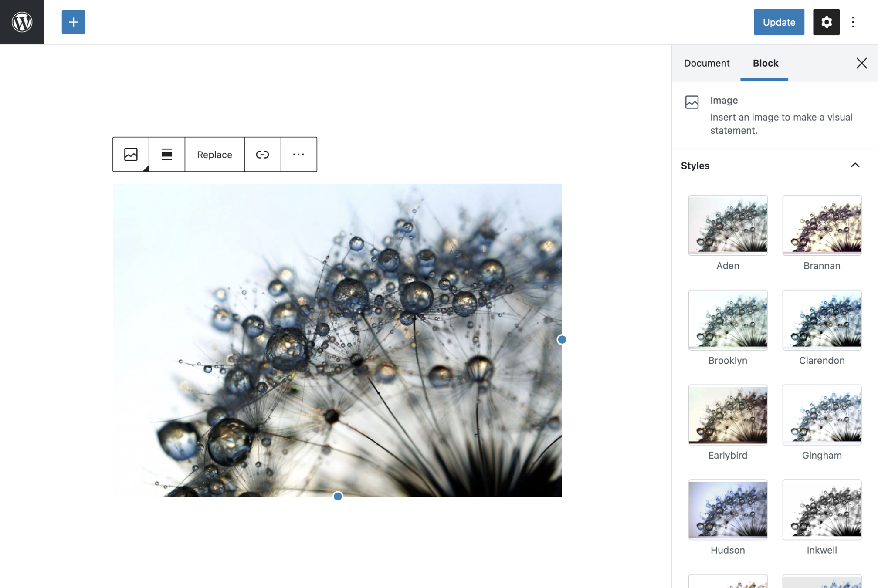Open the more tools vertical ellipsis
This screenshot has height=588, width=878.
click(853, 22)
